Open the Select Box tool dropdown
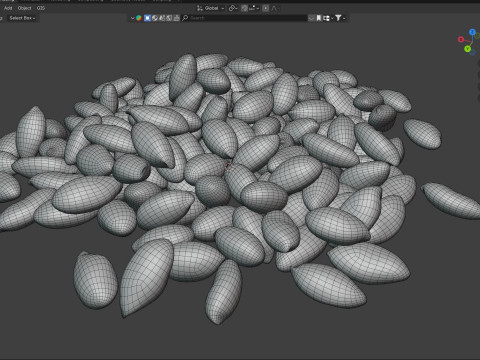Viewport: 480px width, 360px height. click(x=22, y=18)
